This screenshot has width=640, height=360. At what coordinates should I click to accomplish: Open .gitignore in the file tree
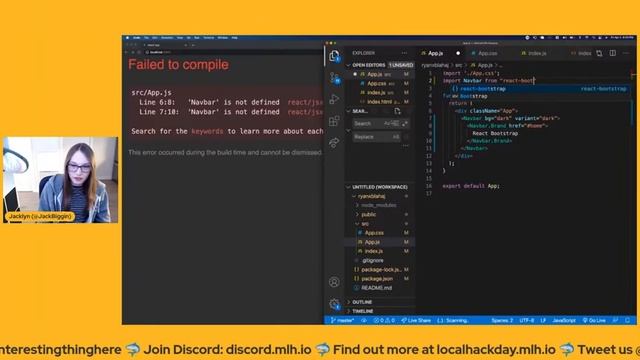372,260
